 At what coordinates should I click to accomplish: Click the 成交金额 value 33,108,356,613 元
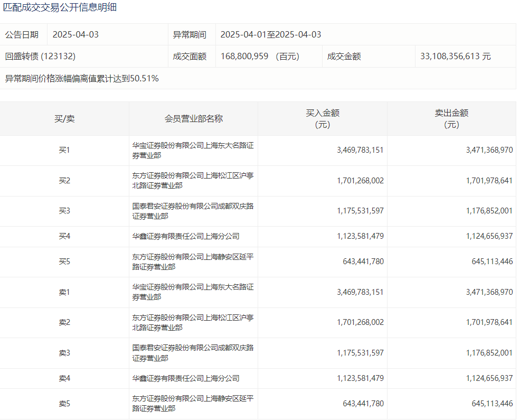pyautogui.click(x=456, y=56)
